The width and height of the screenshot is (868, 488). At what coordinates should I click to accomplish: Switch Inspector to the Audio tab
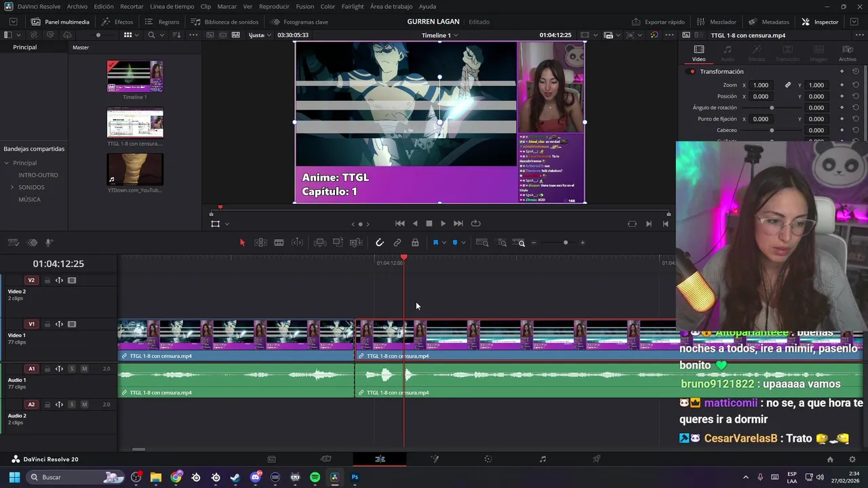pos(727,54)
